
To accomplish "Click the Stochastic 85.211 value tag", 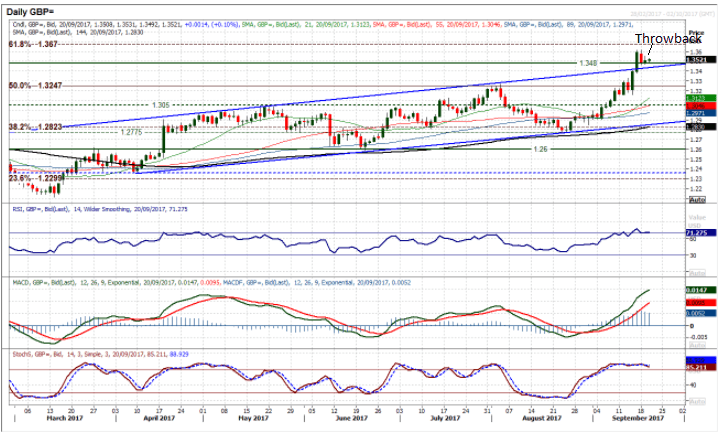I will click(697, 365).
